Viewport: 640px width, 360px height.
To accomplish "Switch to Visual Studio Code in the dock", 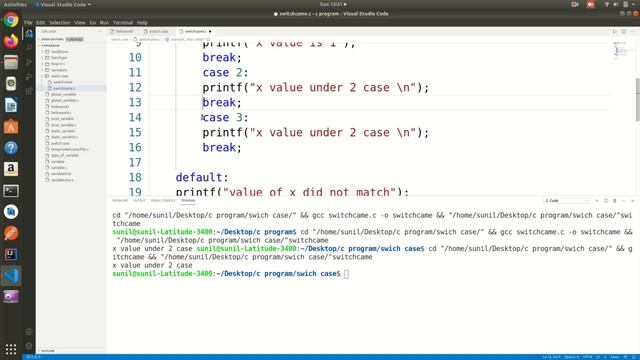I will (11, 276).
